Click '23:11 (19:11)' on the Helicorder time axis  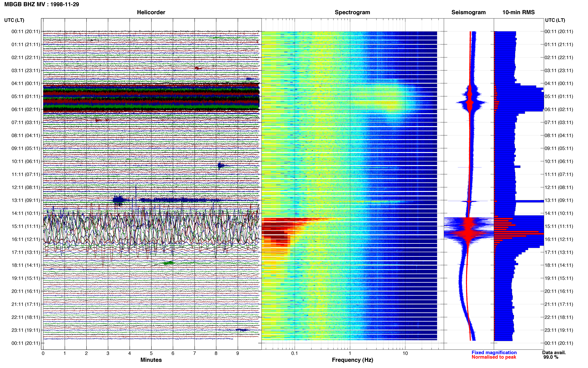(x=26, y=330)
